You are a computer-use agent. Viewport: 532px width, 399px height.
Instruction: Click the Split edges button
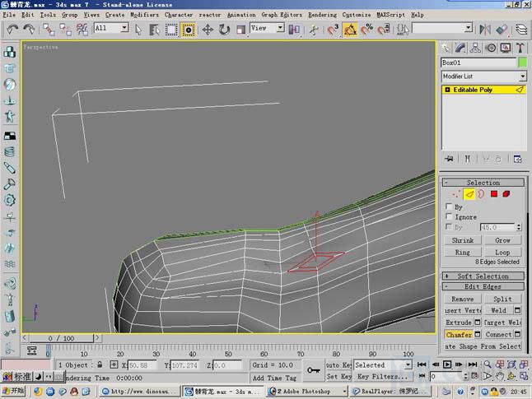coord(502,299)
